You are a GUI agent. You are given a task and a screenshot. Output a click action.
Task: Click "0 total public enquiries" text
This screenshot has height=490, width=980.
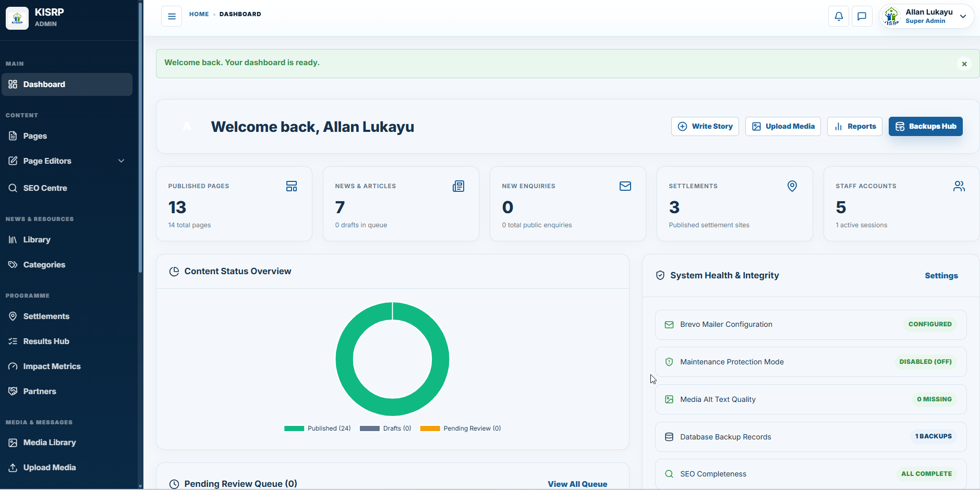[x=537, y=225]
